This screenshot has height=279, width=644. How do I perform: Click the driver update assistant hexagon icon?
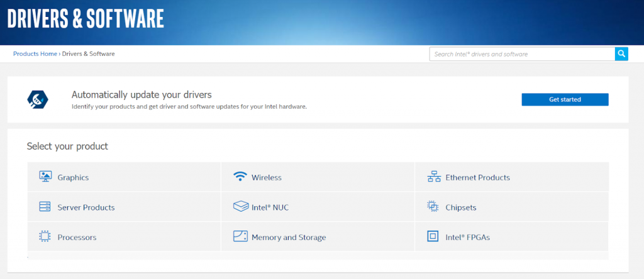click(x=38, y=99)
